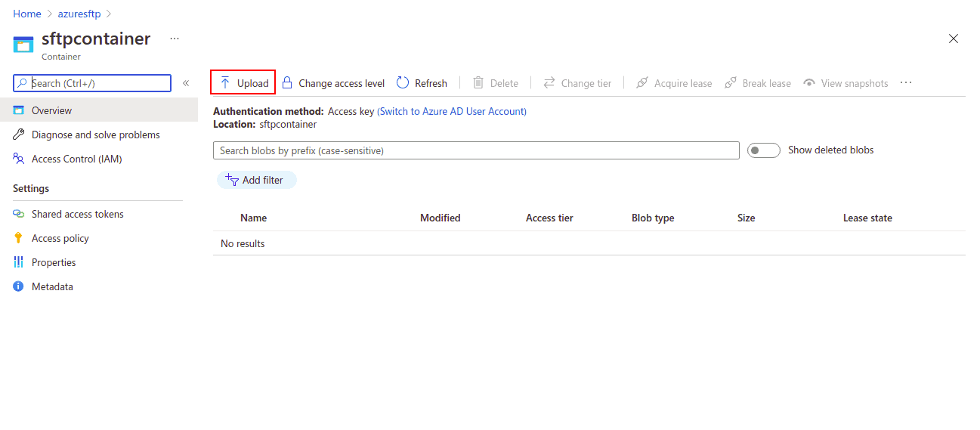
Task: Click Change access level button text
Action: (342, 83)
